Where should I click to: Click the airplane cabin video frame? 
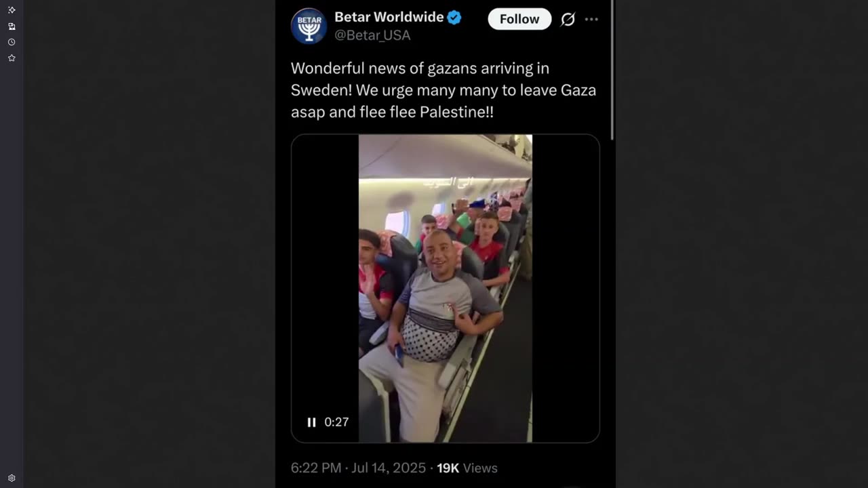(446, 289)
